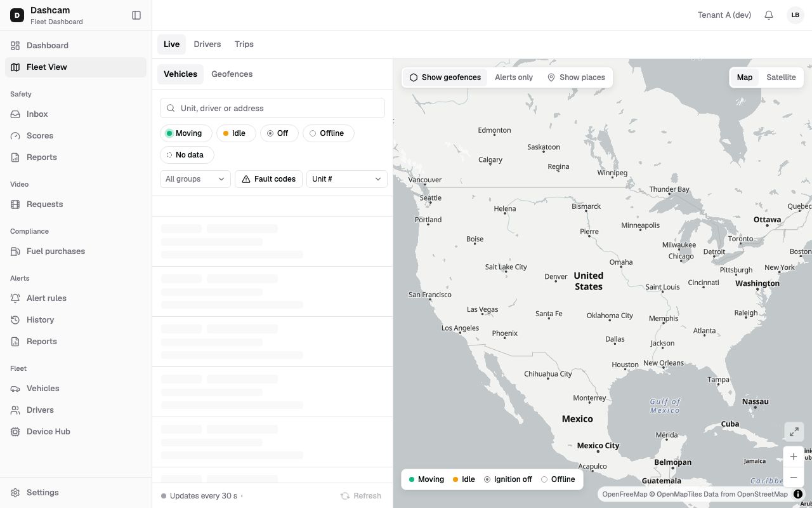Open Scores page

pos(76,136)
